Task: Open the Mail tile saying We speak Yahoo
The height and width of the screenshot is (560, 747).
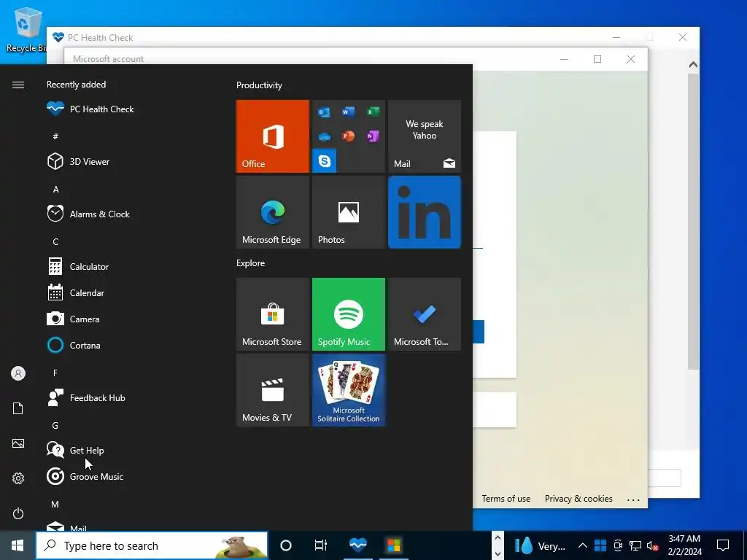Action: tap(425, 136)
